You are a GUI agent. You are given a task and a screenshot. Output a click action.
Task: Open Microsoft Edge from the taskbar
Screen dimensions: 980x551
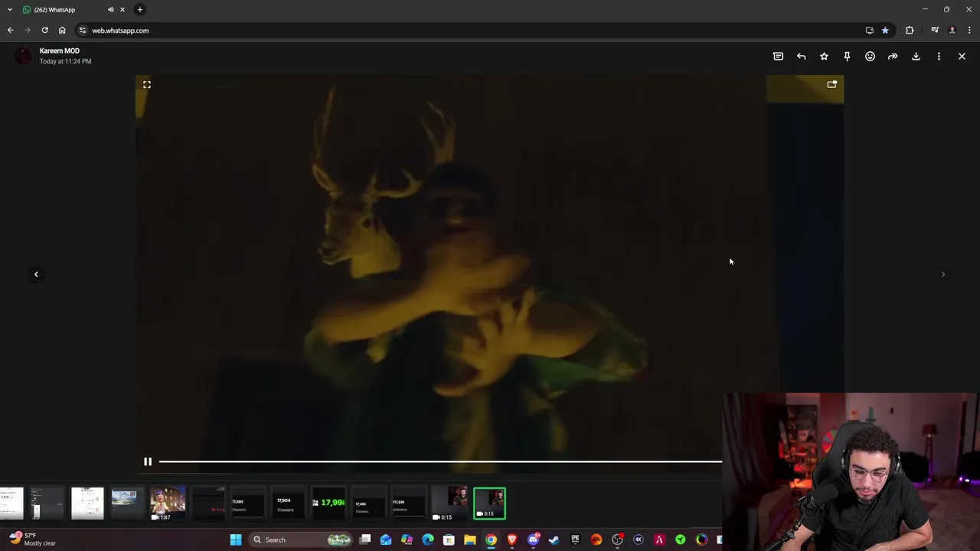click(x=428, y=540)
